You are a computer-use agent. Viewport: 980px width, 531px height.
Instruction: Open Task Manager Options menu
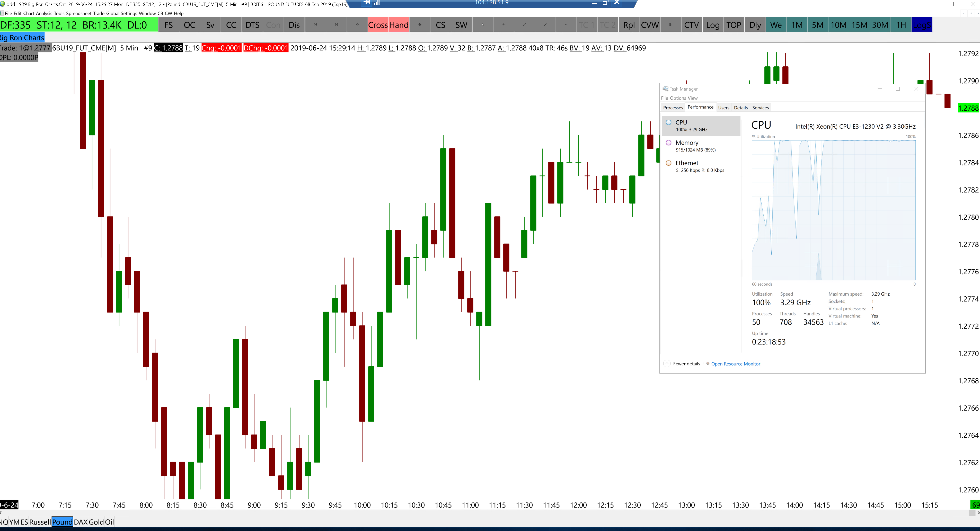point(677,98)
